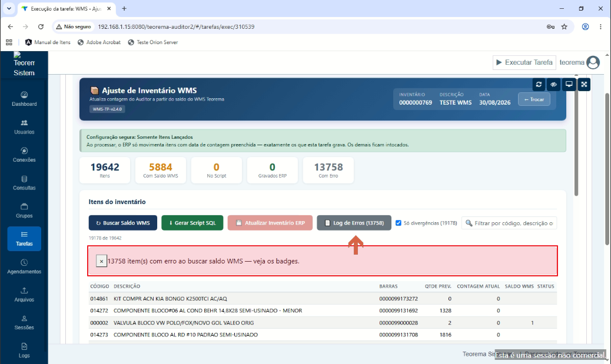Select row 014273 COMPONENTE BLOCO AL RD #10
The width and height of the screenshot is (611, 364).
click(x=323, y=335)
